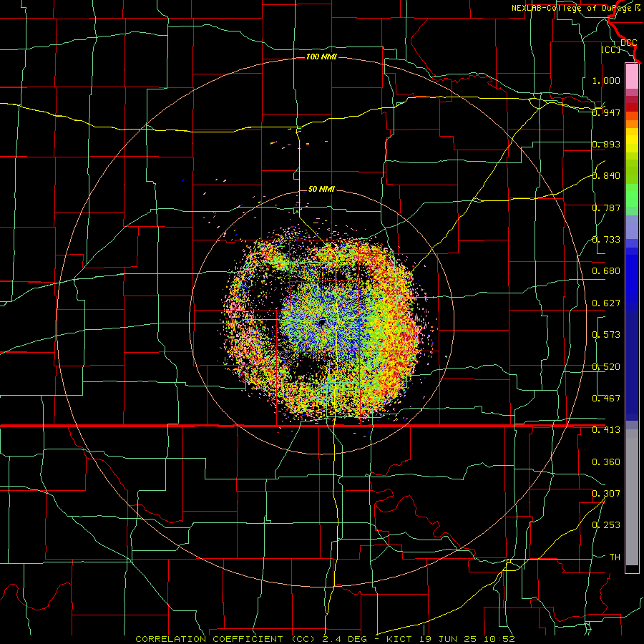
Task: Click the 0.733 legend value
Action: click(606, 240)
